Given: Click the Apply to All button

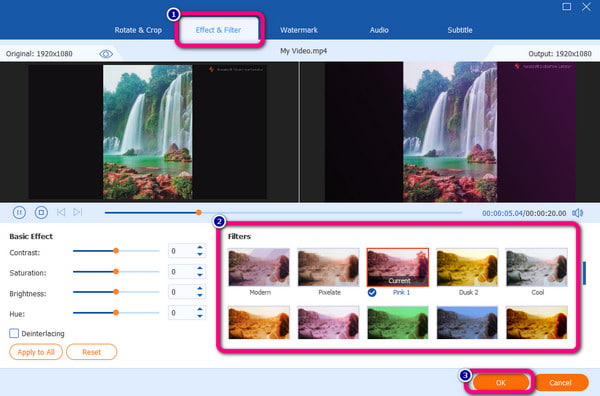Looking at the screenshot, I should (x=36, y=352).
